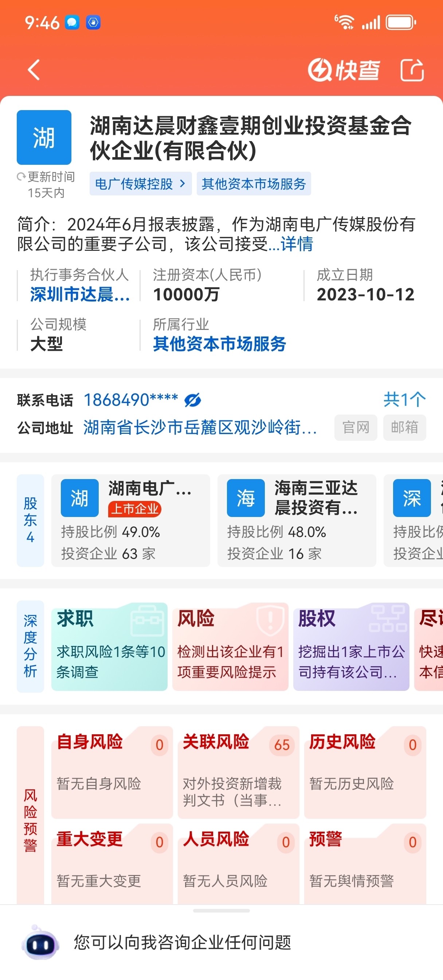Viewport: 443px width, 980px height.
Task: Tap phone number 1868490****
Action: pyautogui.click(x=131, y=400)
